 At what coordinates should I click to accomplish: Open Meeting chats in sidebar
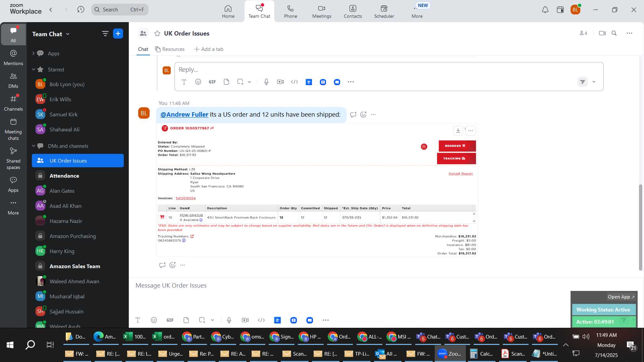(x=13, y=129)
